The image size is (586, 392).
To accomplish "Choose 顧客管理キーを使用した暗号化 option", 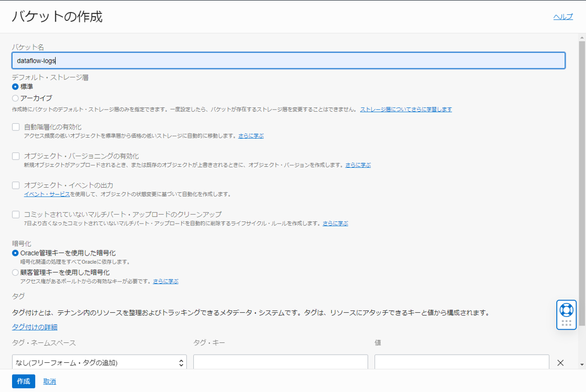I will [15, 273].
